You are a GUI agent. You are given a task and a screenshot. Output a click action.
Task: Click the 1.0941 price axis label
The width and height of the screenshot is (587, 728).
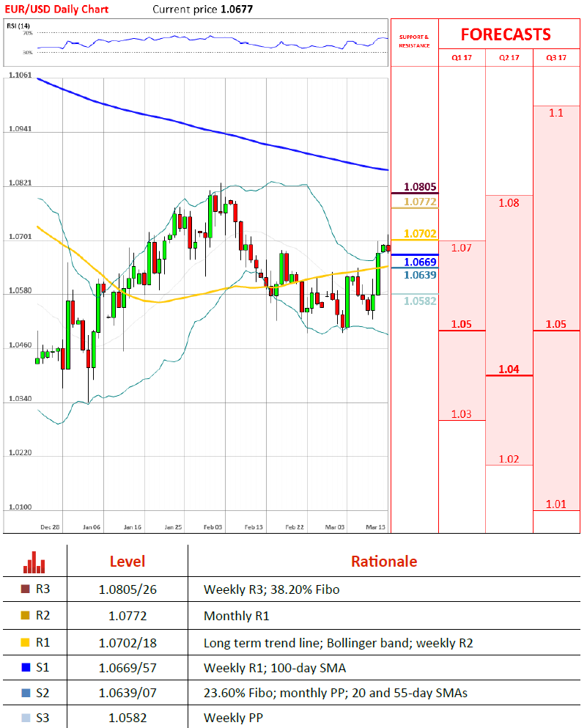click(x=21, y=129)
